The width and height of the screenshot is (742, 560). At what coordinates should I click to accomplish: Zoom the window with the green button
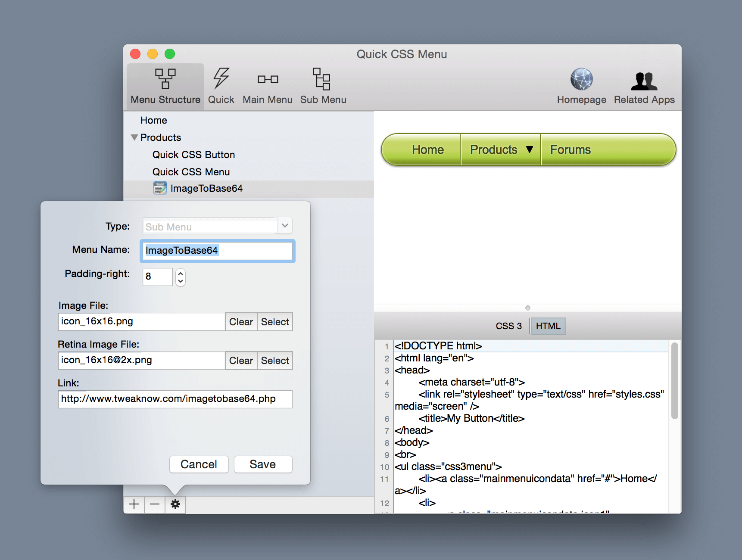[170, 54]
